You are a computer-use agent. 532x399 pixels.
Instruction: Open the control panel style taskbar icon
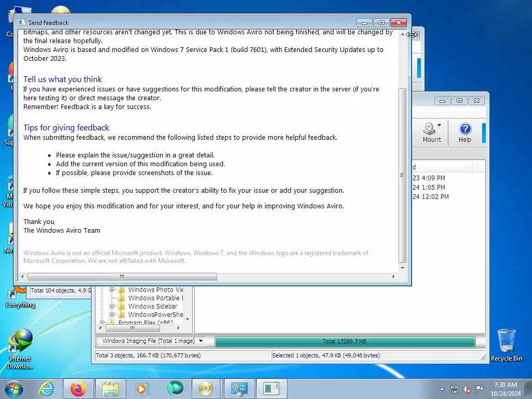239,389
